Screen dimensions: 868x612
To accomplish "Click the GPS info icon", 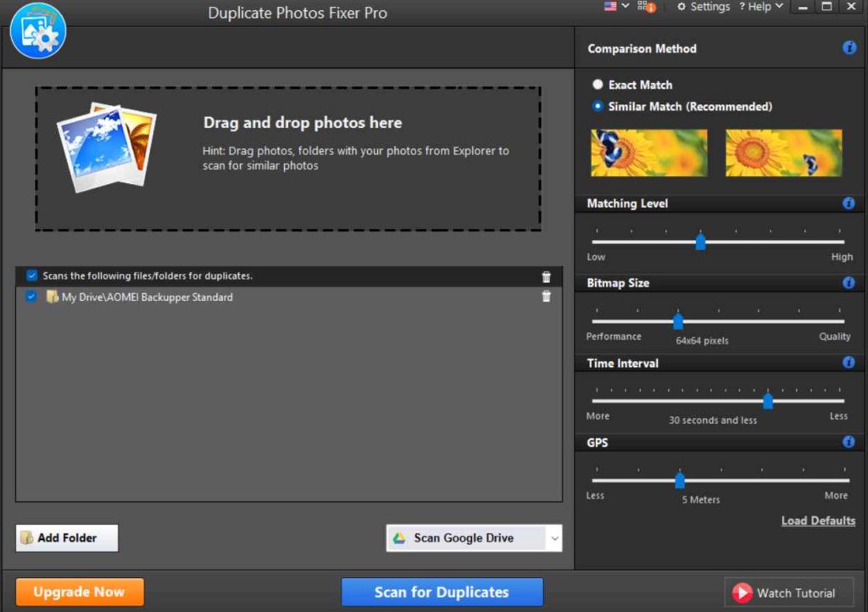I will click(x=849, y=442).
